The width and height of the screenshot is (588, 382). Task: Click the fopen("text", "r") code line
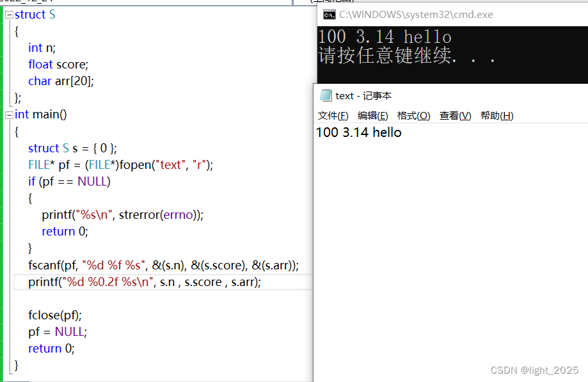[x=121, y=164]
